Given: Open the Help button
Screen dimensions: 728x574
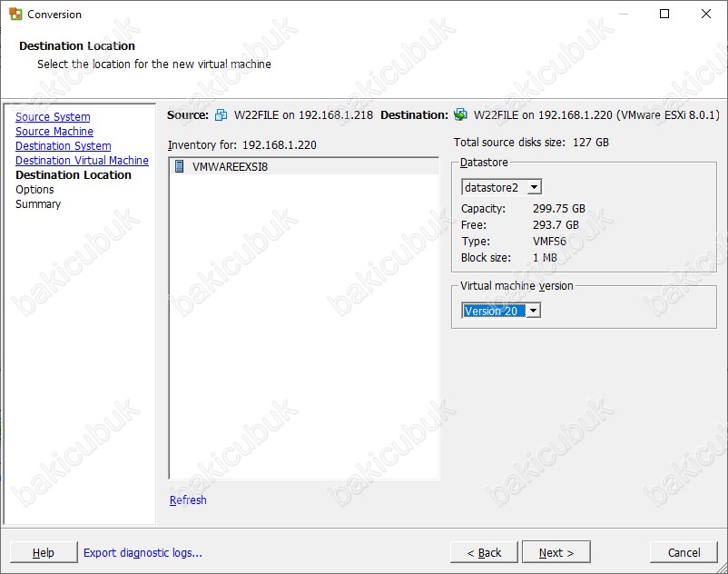Looking at the screenshot, I should pyautogui.click(x=44, y=552).
